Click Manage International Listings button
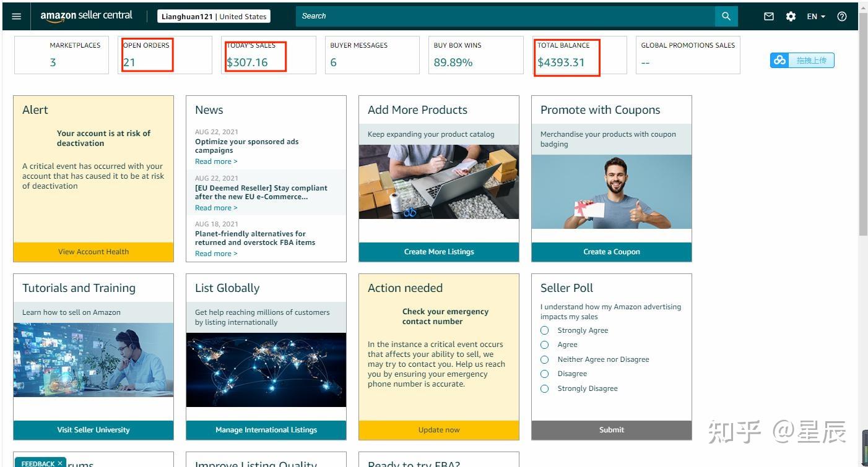This screenshot has width=868, height=467. pos(266,430)
